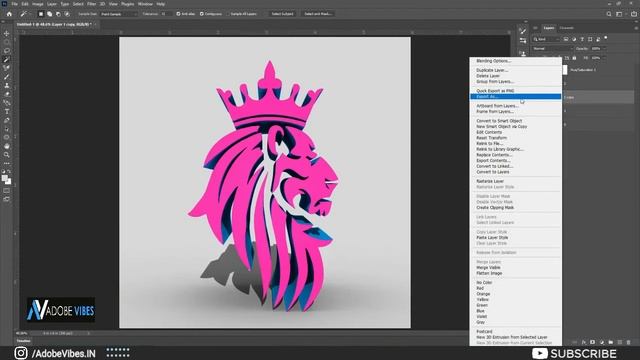Select the Brush tool in toolbox
Screen dimensions: 640x360
point(7,77)
